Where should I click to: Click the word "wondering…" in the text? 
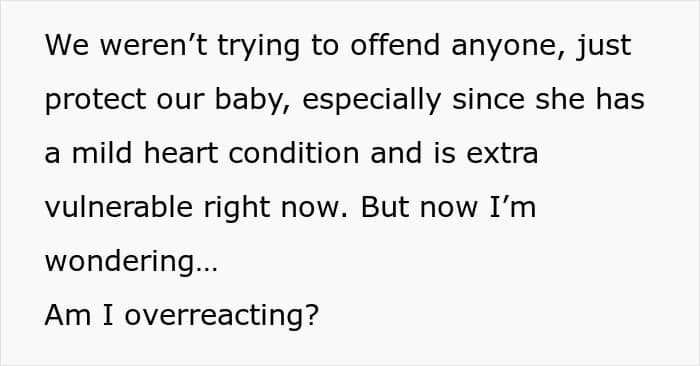pyautogui.click(x=131, y=263)
